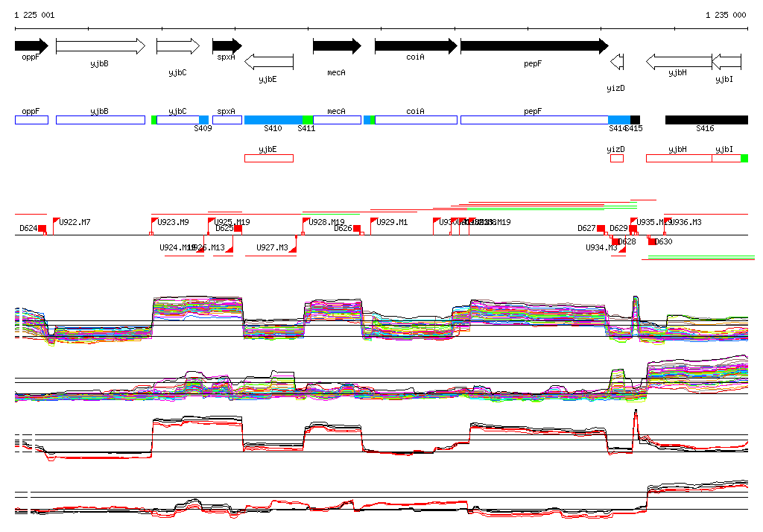Select the leftward yjbE gene arrow
763x532 pixels.
point(268,62)
